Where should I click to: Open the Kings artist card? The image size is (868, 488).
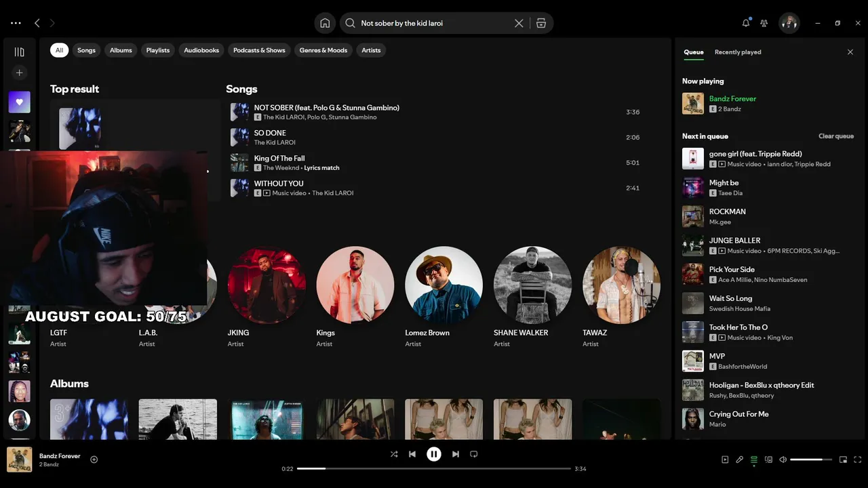tap(355, 297)
